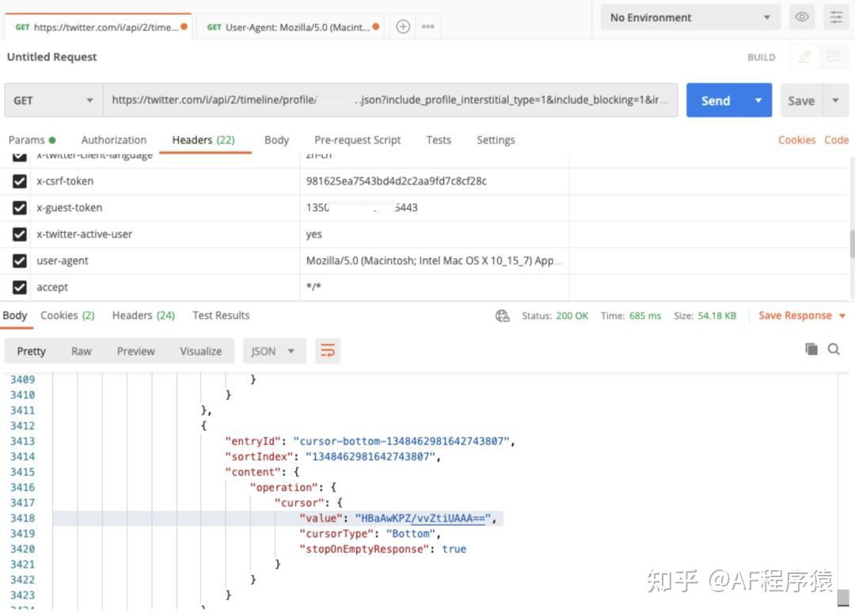The image size is (855, 616).
Task: Click the Send button
Action: [x=715, y=100]
